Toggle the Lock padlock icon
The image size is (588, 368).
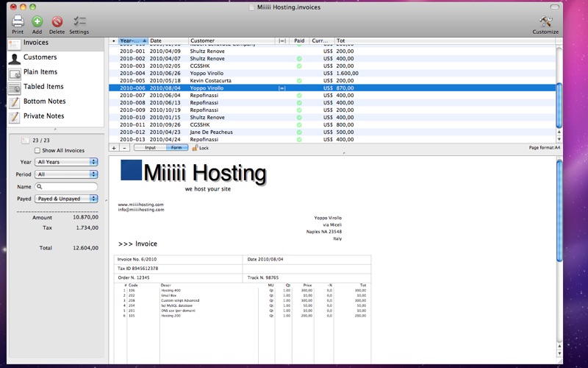[x=196, y=148]
